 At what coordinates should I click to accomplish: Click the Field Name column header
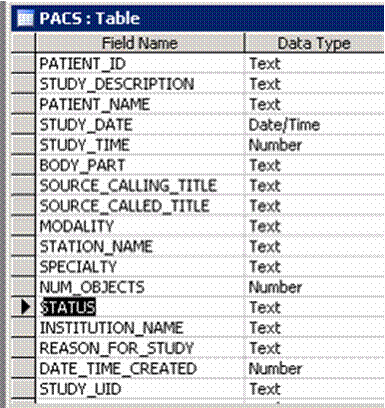point(140,43)
